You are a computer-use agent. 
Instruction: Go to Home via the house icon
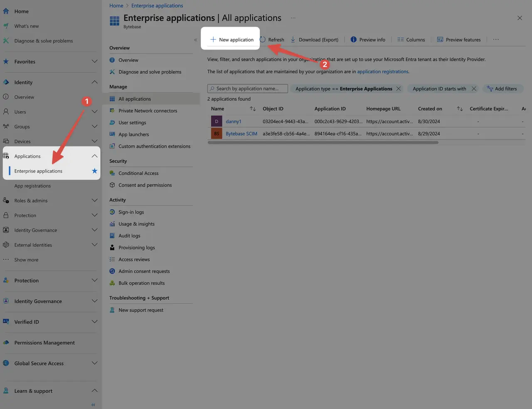click(6, 11)
